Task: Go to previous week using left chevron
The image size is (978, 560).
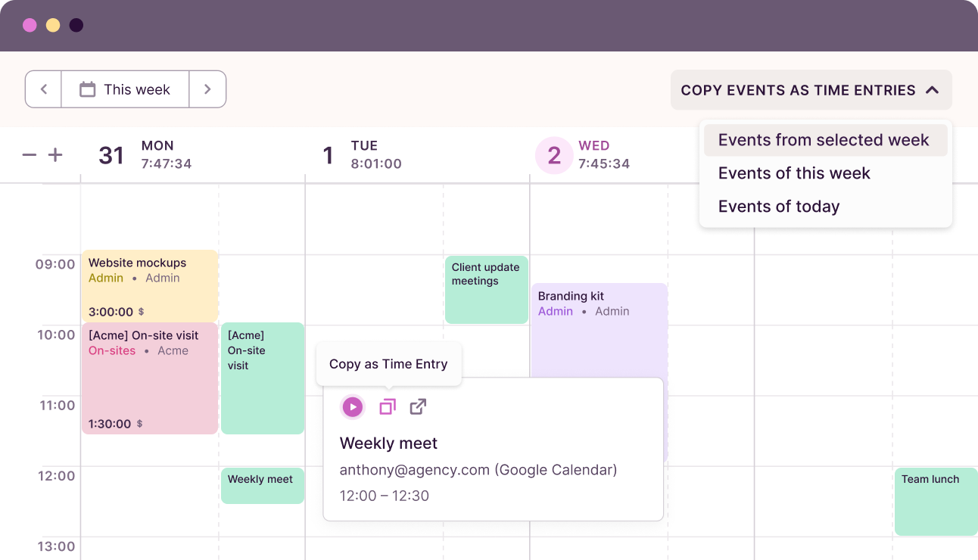Action: click(x=43, y=89)
